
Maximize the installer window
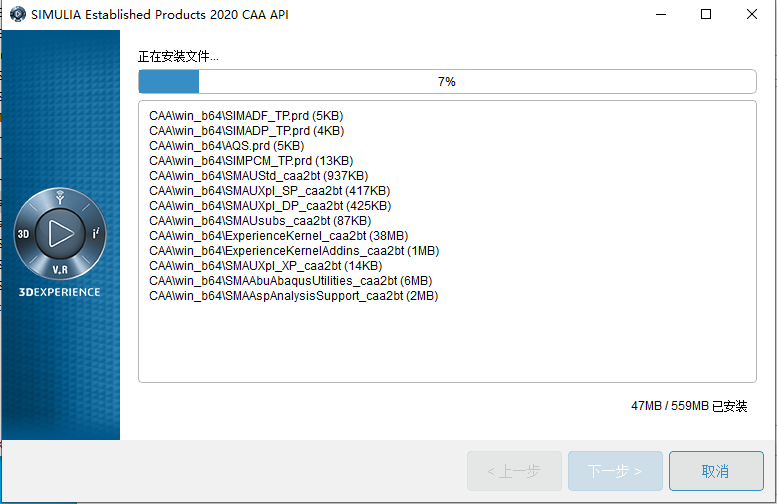(x=706, y=14)
